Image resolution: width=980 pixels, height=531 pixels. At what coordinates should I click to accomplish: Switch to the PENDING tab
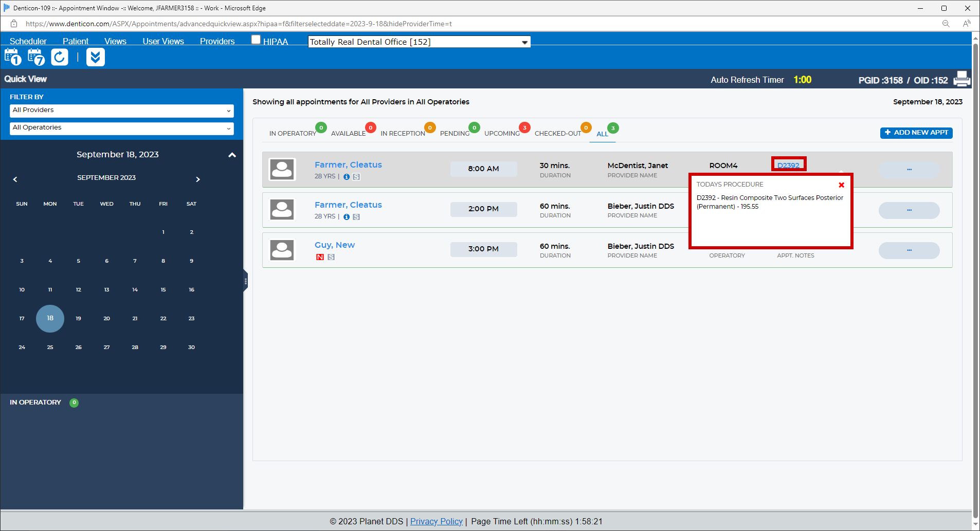455,133
